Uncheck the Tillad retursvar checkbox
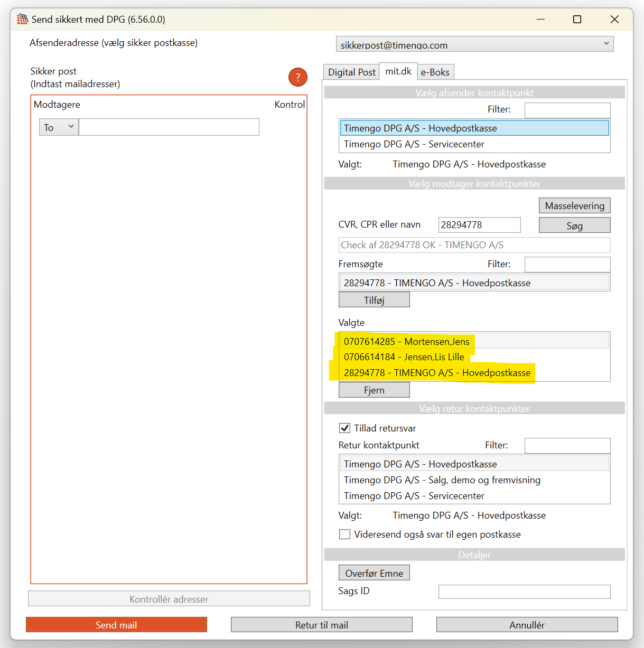 pos(344,428)
